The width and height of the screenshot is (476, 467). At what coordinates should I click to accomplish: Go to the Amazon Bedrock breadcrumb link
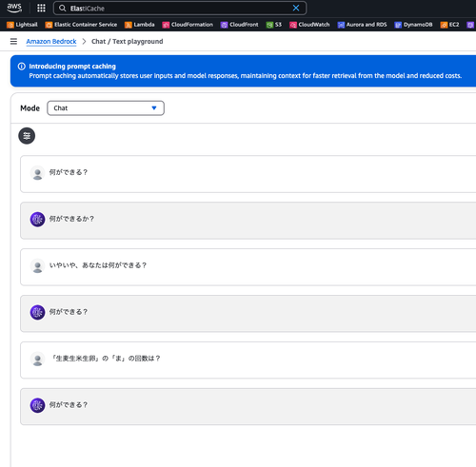51,42
